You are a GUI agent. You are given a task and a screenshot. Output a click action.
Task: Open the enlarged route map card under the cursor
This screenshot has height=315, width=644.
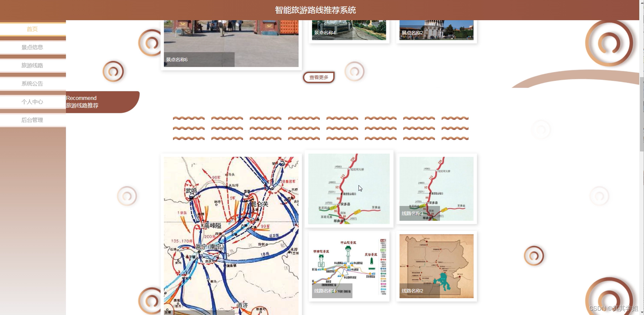coord(349,189)
